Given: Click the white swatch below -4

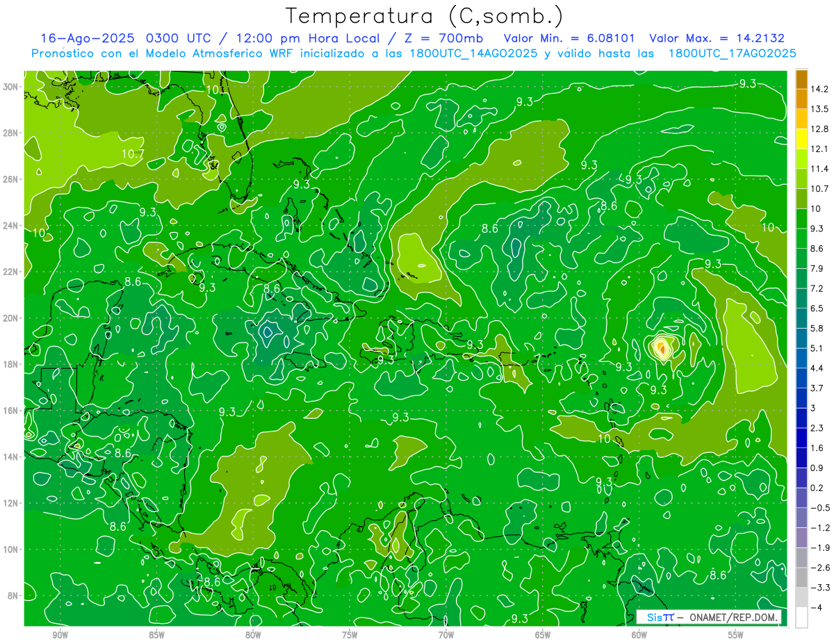Looking at the screenshot, I should click(801, 618).
